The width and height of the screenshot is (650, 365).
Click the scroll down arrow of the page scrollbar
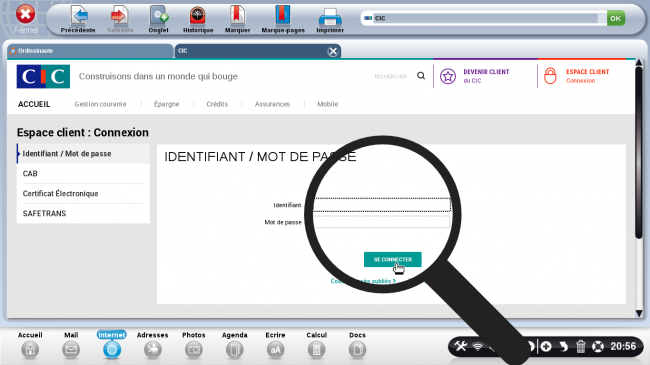[x=639, y=314]
